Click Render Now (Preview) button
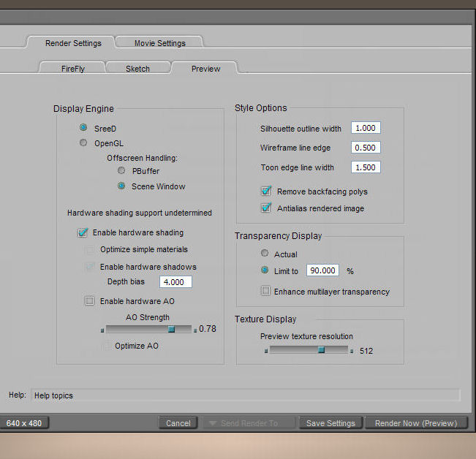 (416, 423)
